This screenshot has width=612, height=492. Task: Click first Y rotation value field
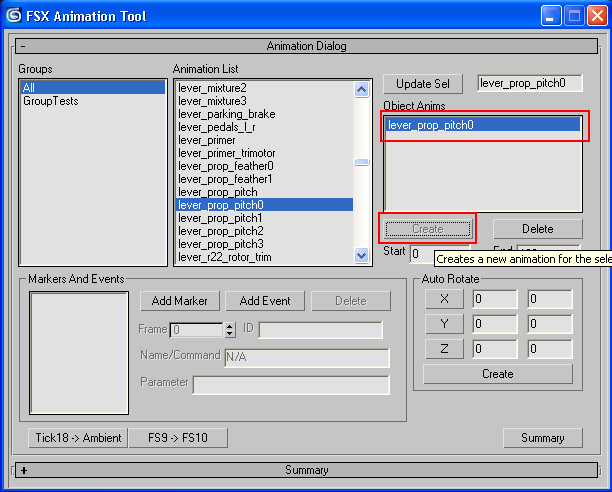point(495,324)
